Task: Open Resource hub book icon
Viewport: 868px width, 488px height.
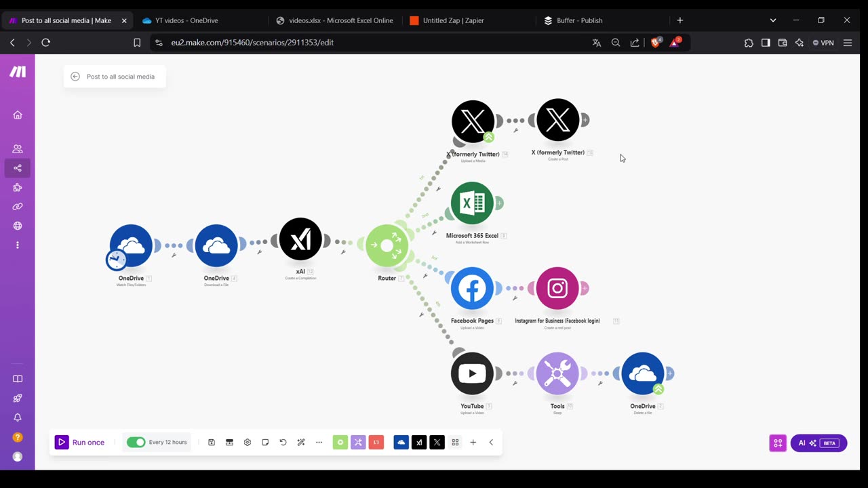Action: pyautogui.click(x=18, y=379)
